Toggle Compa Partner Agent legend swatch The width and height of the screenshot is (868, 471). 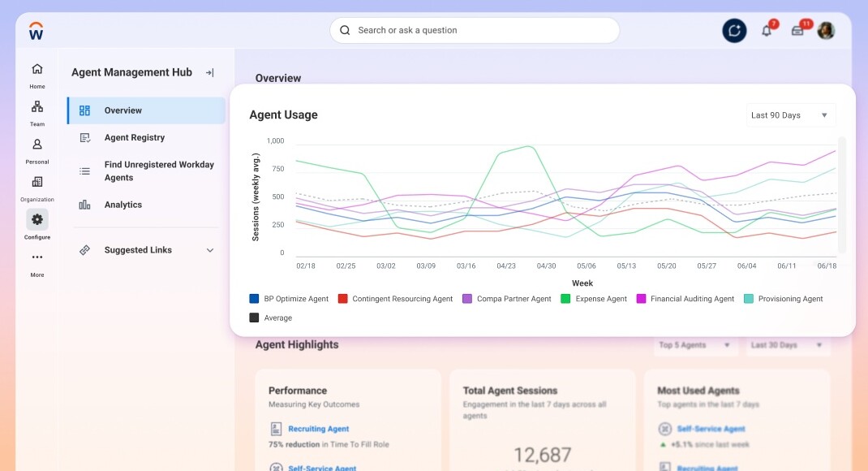pos(467,299)
